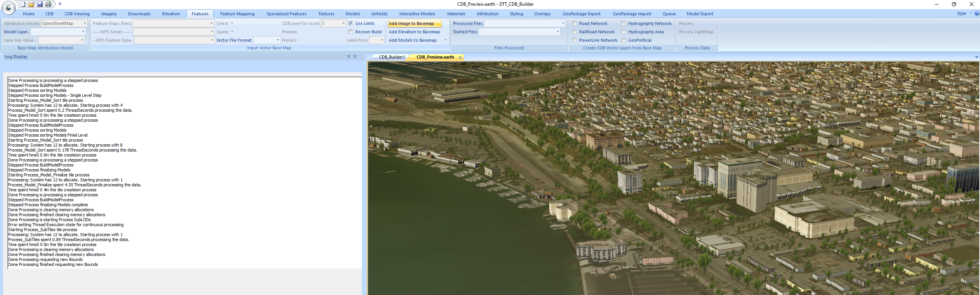Open the CDB Level for Insert dropdown
Image resolution: width=980 pixels, height=295 pixels.
[x=343, y=23]
